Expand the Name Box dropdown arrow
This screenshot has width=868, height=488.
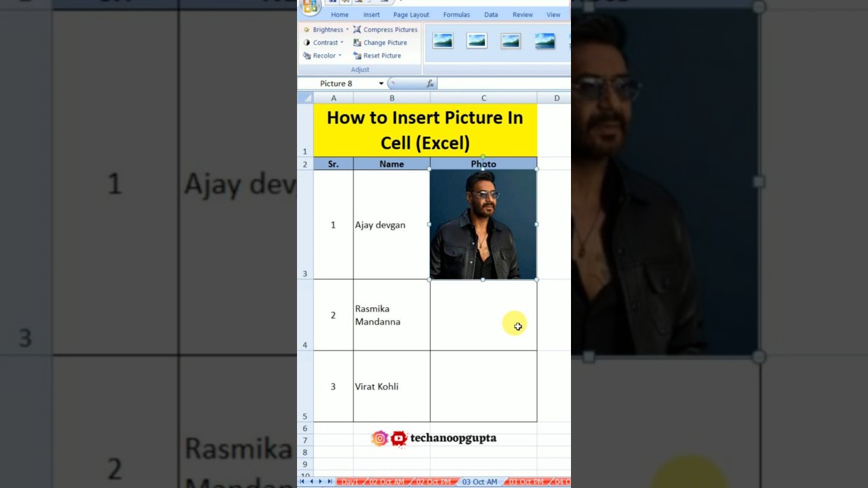[x=381, y=83]
